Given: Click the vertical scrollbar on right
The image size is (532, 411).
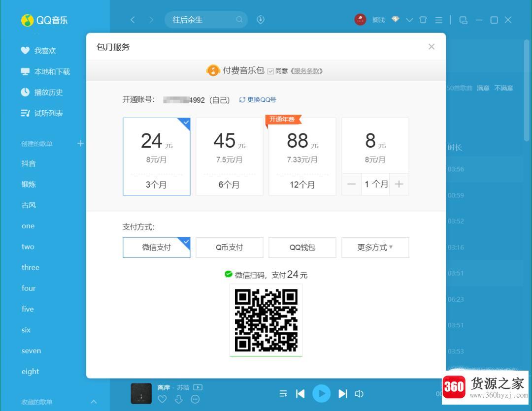Looking at the screenshot, I should pyautogui.click(x=526, y=91).
